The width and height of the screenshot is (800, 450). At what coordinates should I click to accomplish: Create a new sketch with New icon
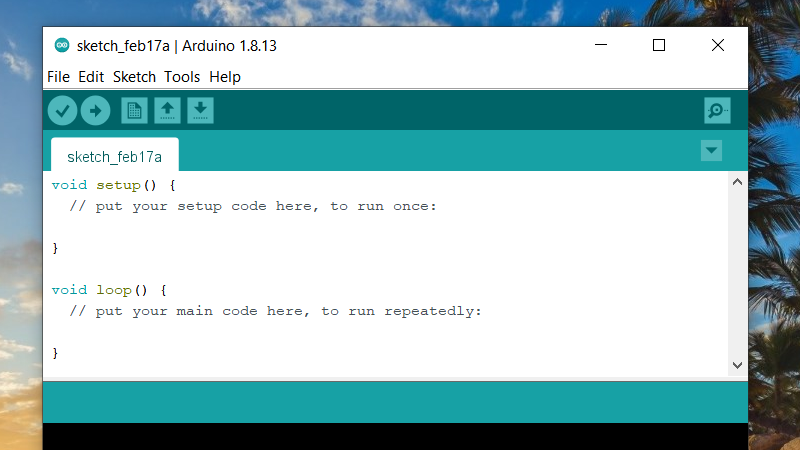tap(134, 111)
